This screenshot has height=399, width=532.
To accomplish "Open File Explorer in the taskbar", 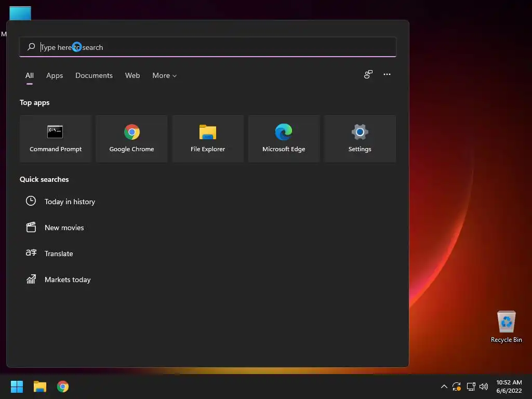I will tap(39, 387).
